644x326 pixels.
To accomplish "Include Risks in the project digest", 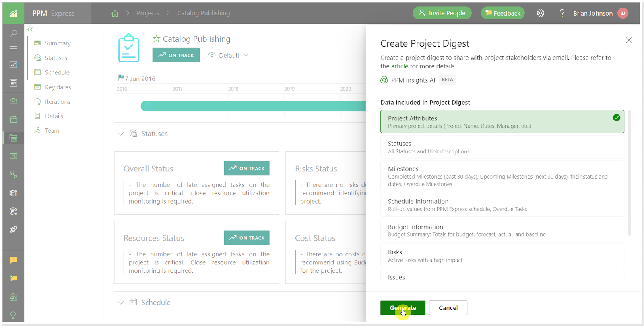I will coord(502,256).
